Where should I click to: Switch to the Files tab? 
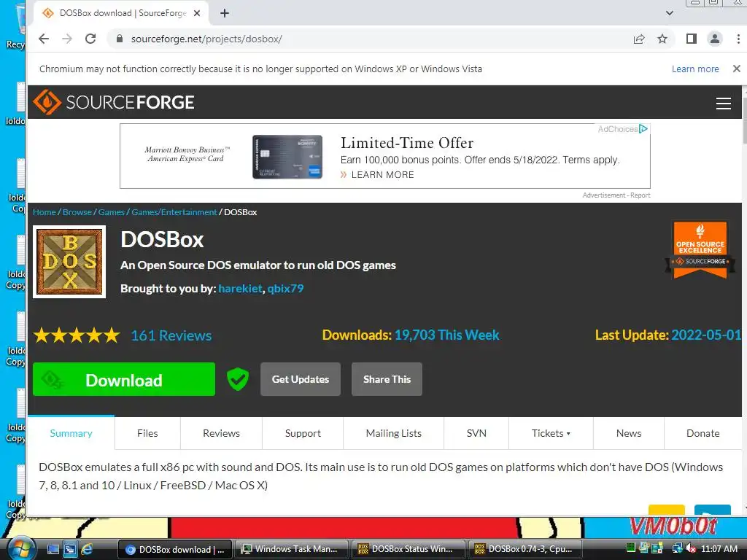pyautogui.click(x=147, y=433)
